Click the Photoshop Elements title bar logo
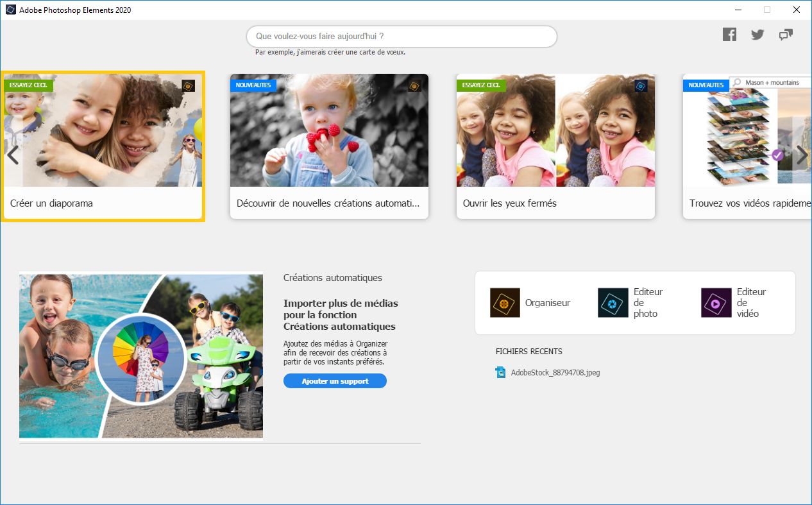This screenshot has height=505, width=812. pos(10,10)
